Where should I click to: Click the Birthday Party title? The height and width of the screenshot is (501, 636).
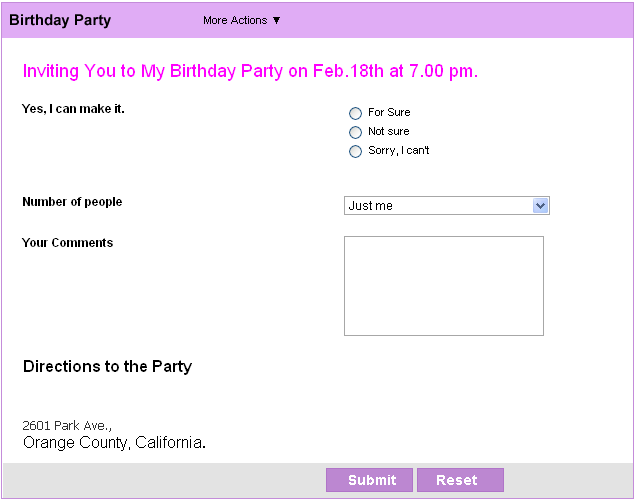tap(60, 20)
